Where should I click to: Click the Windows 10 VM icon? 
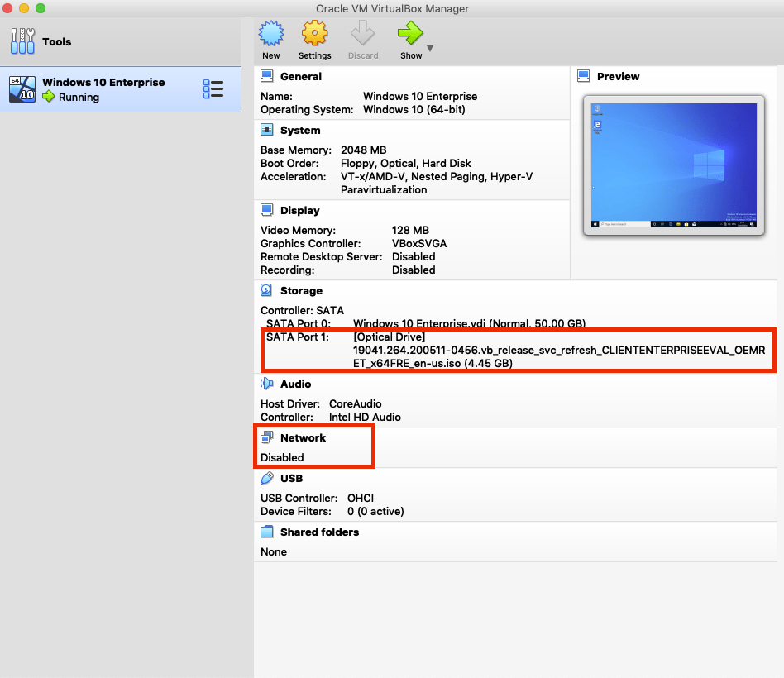(22, 89)
